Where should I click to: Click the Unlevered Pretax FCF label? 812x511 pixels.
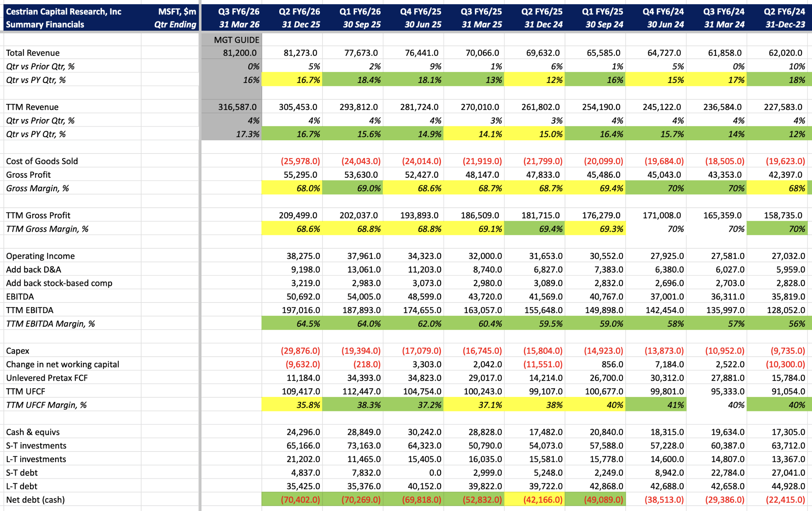point(47,378)
